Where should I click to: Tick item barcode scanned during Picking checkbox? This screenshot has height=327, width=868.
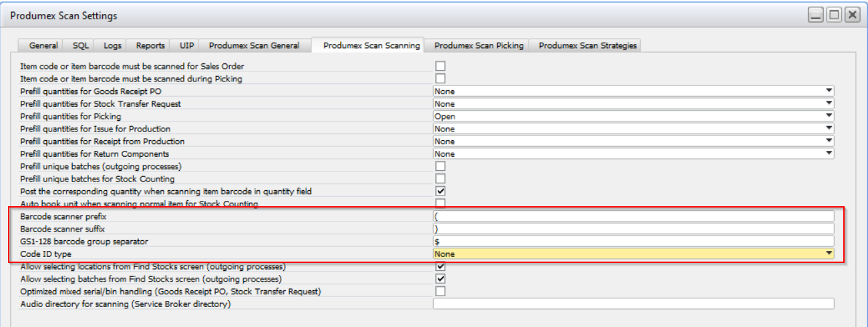click(x=440, y=79)
